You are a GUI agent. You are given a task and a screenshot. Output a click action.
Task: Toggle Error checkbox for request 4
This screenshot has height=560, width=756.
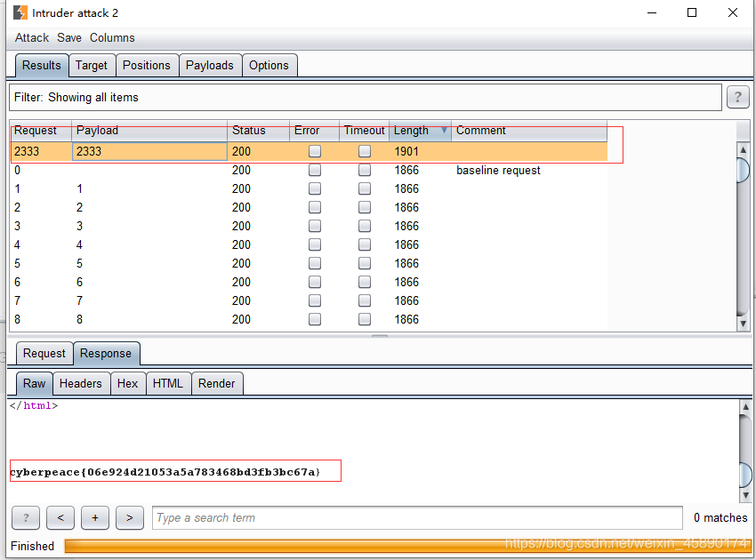pos(315,244)
